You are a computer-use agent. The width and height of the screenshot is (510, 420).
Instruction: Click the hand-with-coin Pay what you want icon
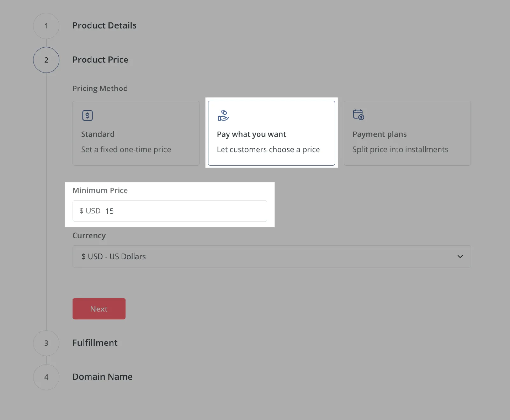[223, 115]
